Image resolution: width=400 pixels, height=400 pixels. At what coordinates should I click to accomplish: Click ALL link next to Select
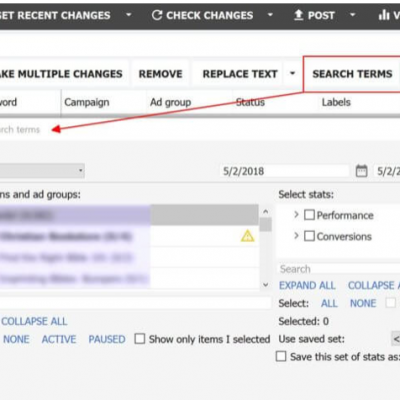(x=329, y=303)
